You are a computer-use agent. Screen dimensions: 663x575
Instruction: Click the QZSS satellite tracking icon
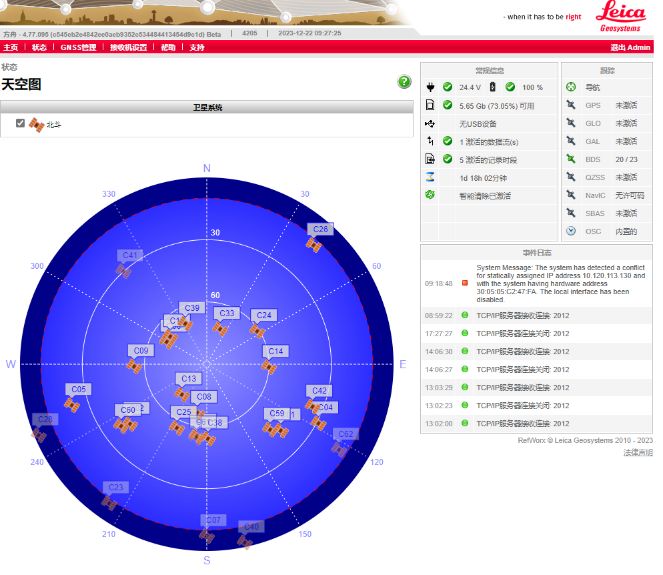pos(571,177)
